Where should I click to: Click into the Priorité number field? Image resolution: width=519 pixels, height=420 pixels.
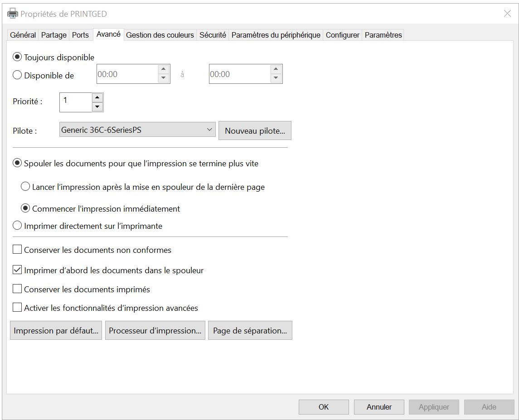pos(75,102)
